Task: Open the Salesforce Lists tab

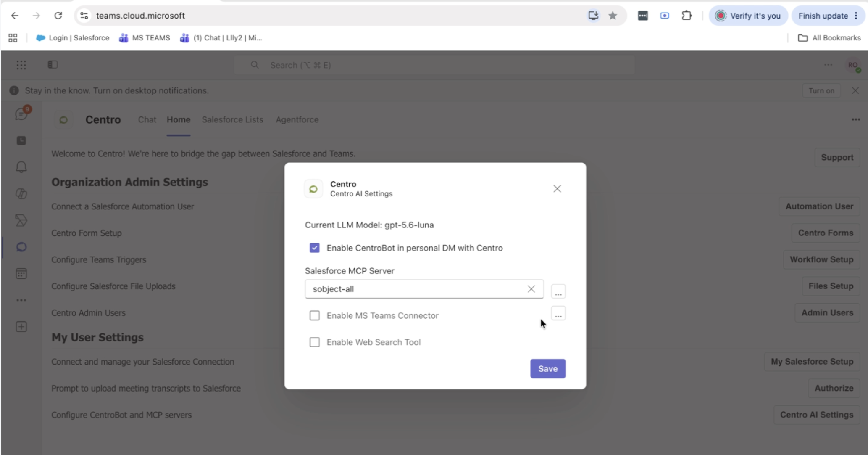Action: [x=232, y=120]
